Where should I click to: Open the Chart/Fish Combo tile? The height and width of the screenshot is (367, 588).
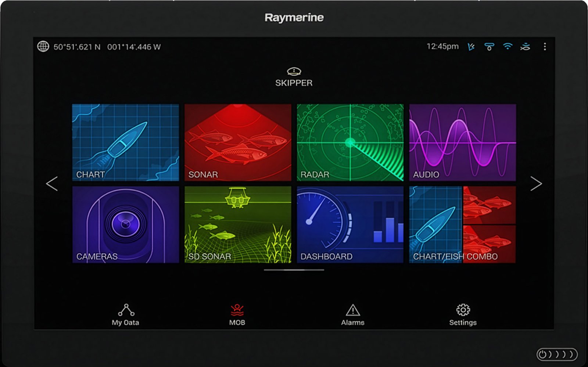pyautogui.click(x=463, y=224)
